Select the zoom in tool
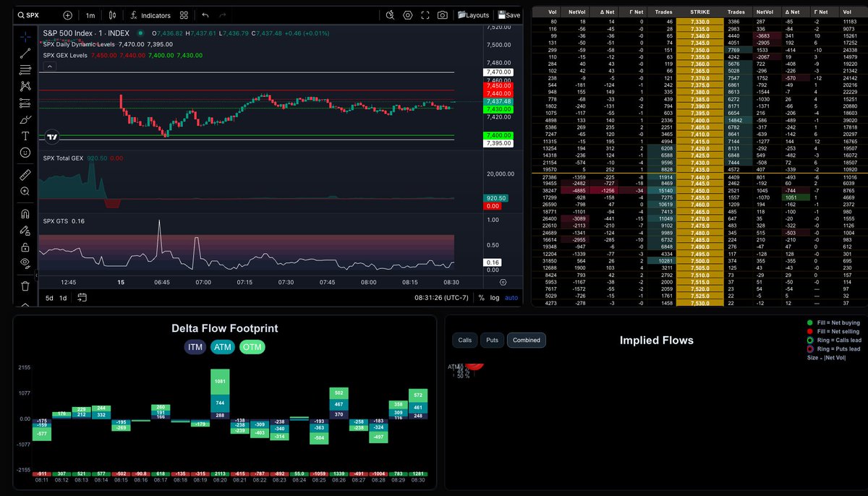 click(x=25, y=191)
